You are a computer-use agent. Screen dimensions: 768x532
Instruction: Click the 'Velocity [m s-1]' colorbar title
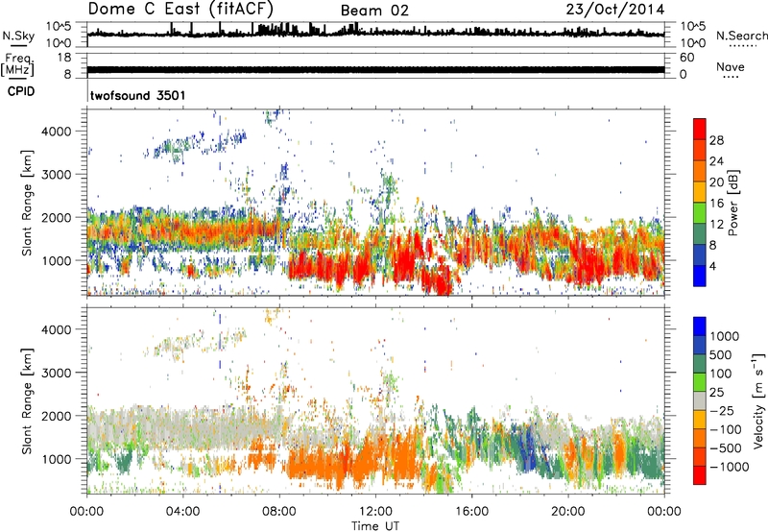pos(758,400)
